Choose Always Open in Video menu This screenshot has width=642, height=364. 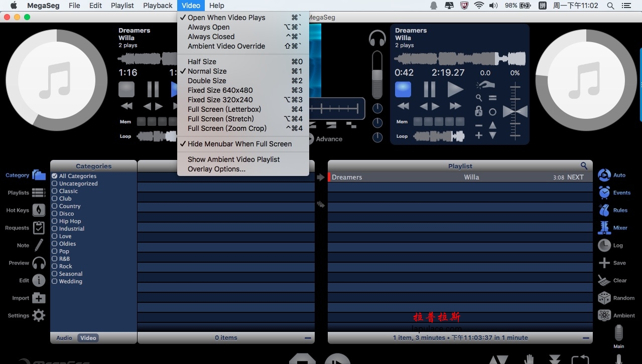[x=243, y=27]
